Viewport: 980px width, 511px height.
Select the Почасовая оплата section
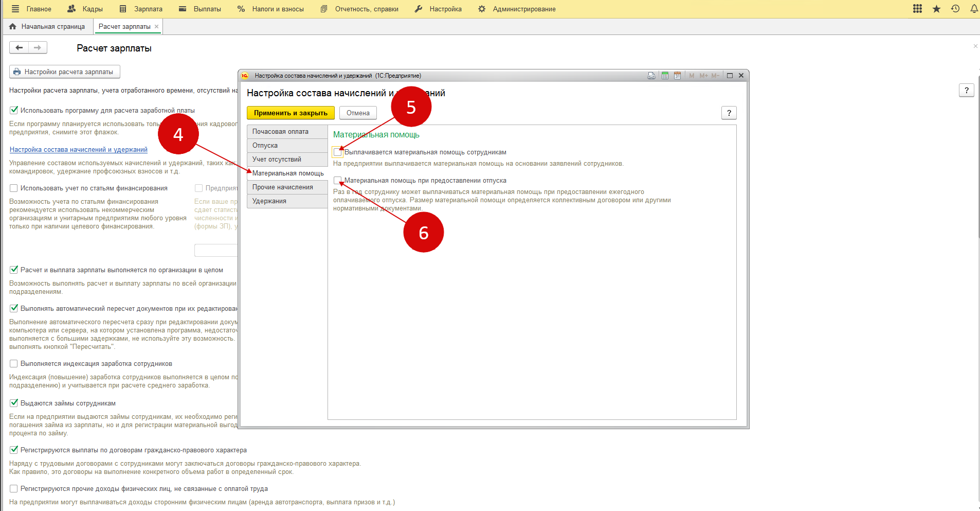287,131
